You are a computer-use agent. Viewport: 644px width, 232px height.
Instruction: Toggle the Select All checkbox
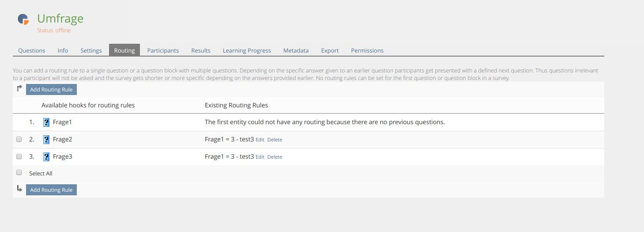click(x=19, y=173)
